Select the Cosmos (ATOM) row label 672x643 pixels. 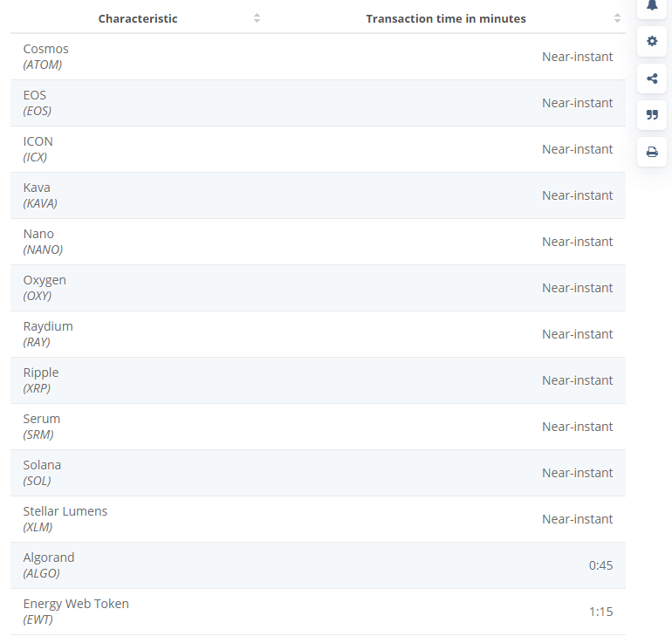point(46,57)
